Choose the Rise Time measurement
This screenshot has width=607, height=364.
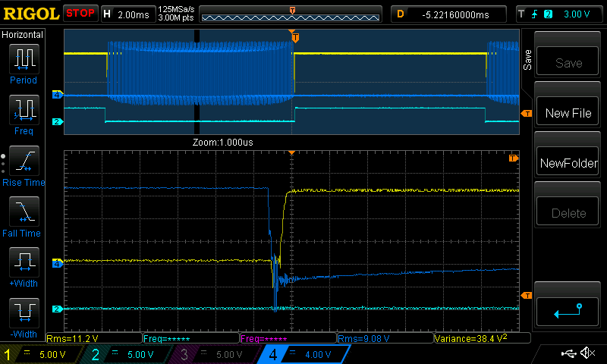tap(23, 161)
